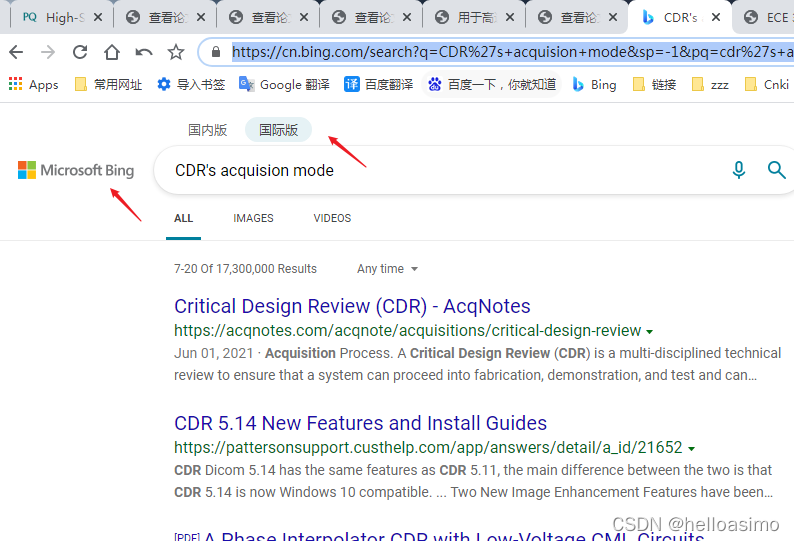Click the undo arrow in the toolbar

[144, 52]
